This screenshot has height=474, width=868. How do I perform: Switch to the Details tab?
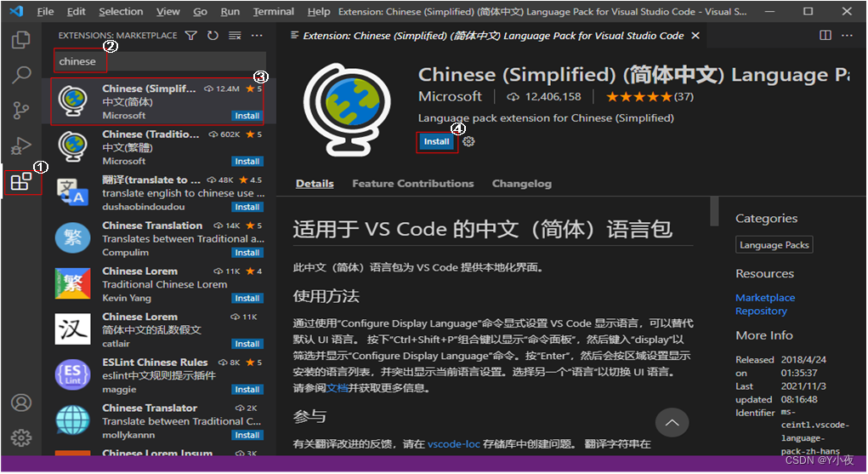[315, 184]
